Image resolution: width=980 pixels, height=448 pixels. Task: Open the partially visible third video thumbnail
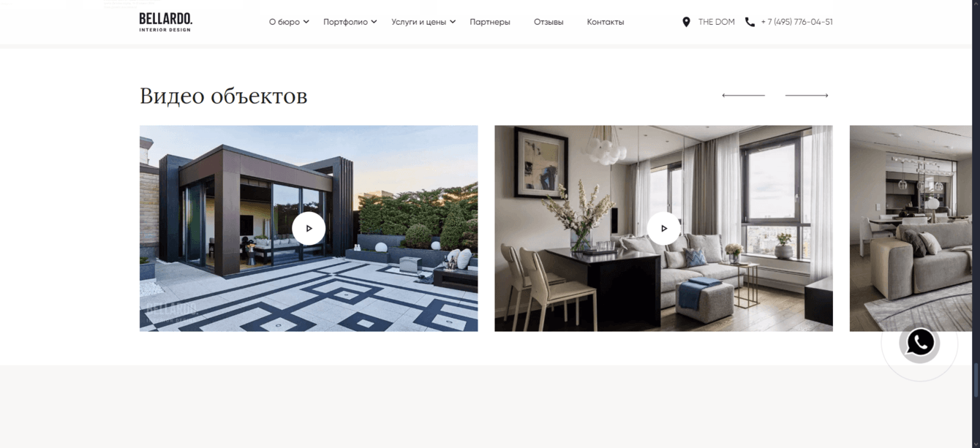pos(911,228)
